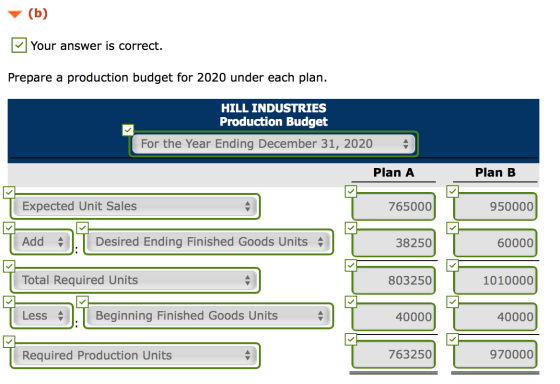Viewport: 560px width, 384px height.
Task: Click the Plan A field showing 763250
Action: (393, 355)
